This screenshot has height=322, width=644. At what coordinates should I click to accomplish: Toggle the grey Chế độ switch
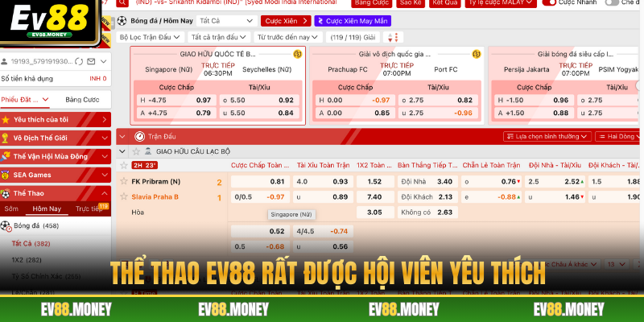click(x=612, y=2)
